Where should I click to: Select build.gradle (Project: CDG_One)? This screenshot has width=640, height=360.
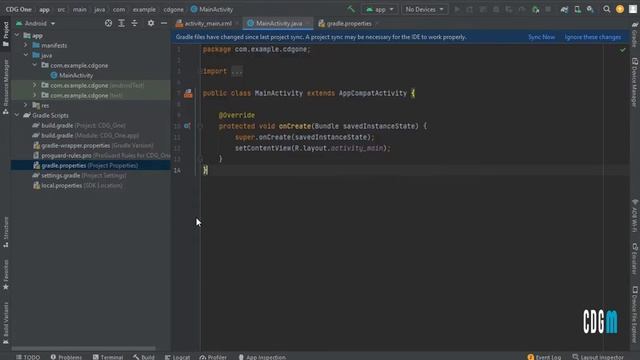tap(79, 125)
